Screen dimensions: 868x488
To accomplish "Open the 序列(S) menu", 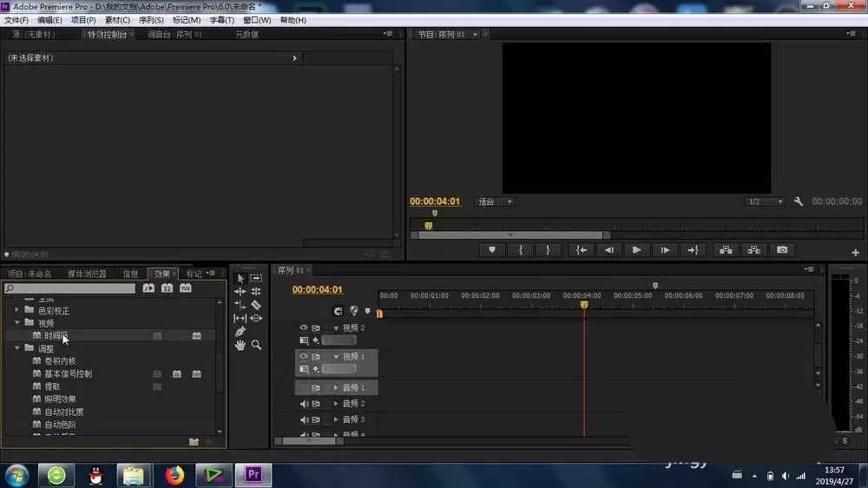I will 150,20.
